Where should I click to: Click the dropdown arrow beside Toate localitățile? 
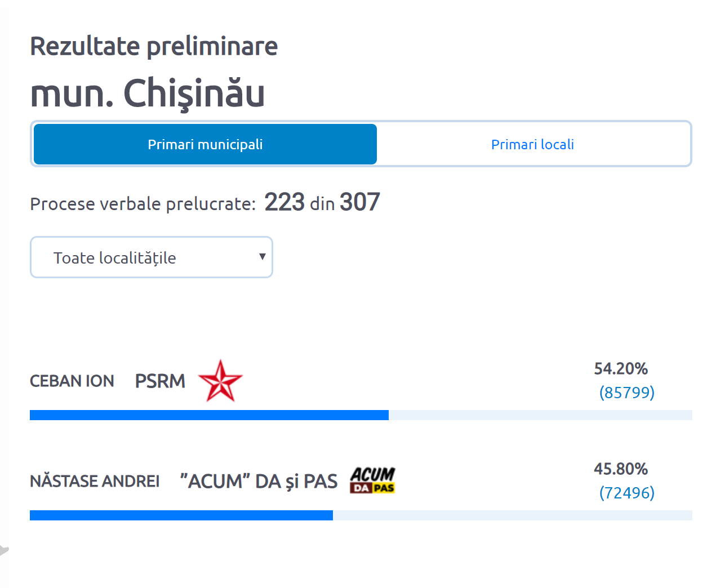click(262, 257)
